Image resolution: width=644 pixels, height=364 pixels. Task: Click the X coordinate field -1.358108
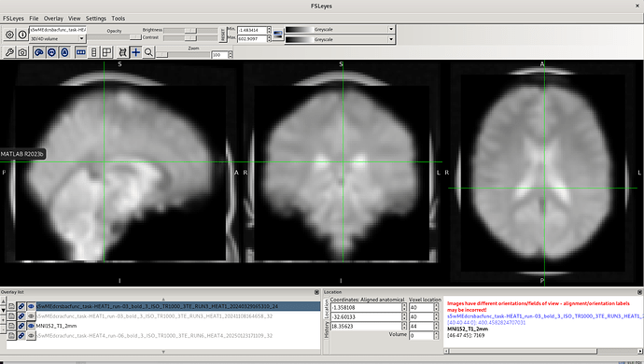366,307
